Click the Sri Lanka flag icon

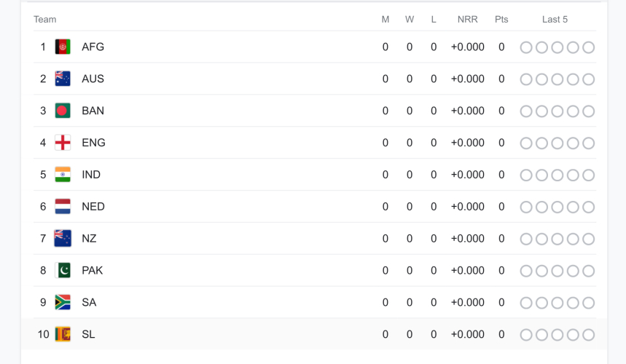click(x=63, y=335)
